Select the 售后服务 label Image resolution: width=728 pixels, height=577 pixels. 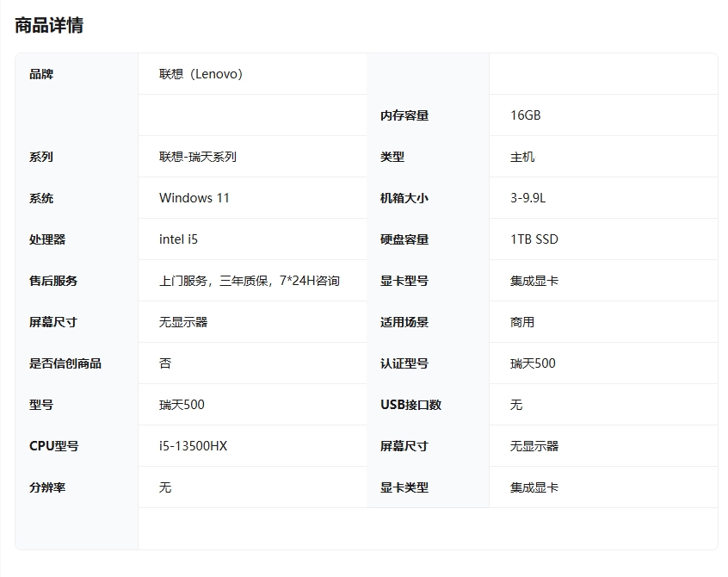coord(53,281)
